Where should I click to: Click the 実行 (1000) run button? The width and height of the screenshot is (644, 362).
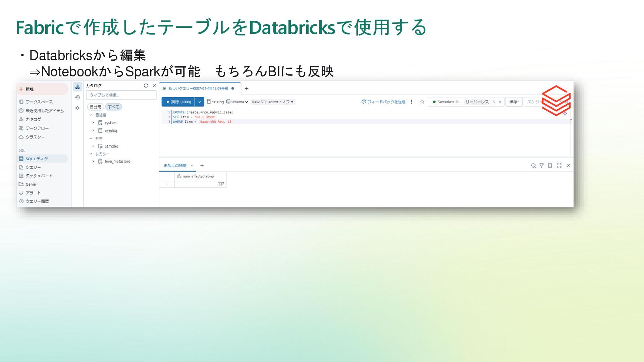click(x=178, y=102)
